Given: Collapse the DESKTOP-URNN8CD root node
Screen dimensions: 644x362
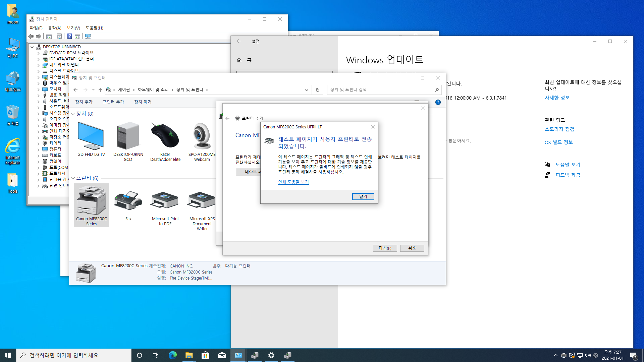Looking at the screenshot, I should [x=32, y=47].
